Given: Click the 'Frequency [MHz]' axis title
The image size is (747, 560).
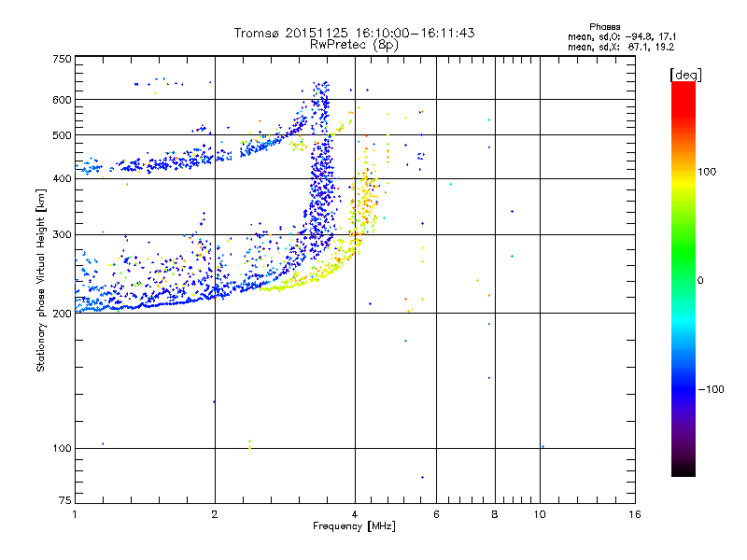Looking at the screenshot, I should (x=354, y=526).
